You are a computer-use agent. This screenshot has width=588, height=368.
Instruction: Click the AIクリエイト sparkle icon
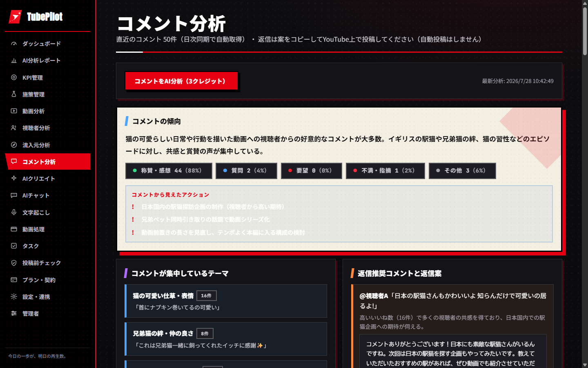pyautogui.click(x=14, y=178)
